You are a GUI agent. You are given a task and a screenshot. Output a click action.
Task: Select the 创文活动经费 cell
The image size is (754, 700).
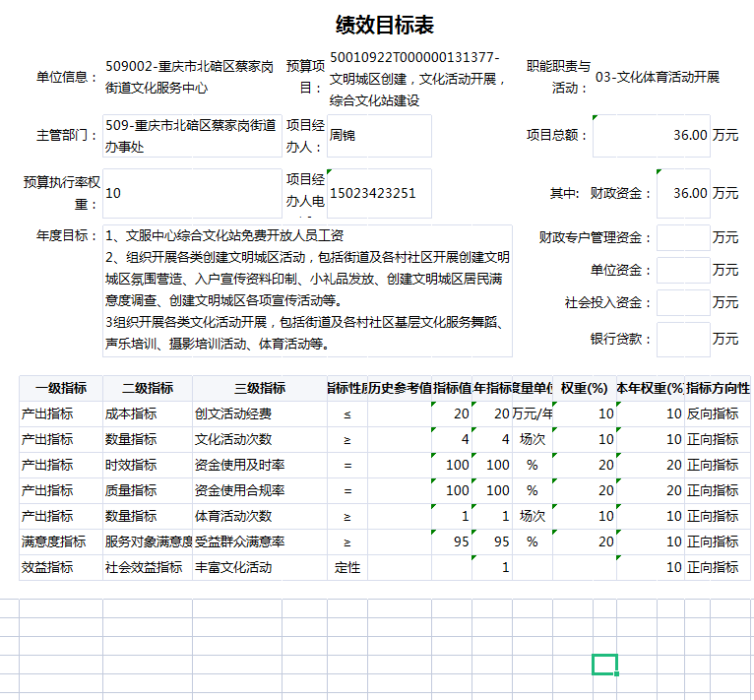[260, 414]
